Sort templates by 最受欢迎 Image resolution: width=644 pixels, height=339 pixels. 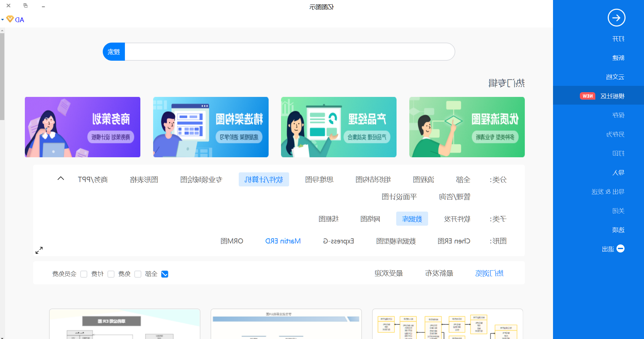coord(388,273)
